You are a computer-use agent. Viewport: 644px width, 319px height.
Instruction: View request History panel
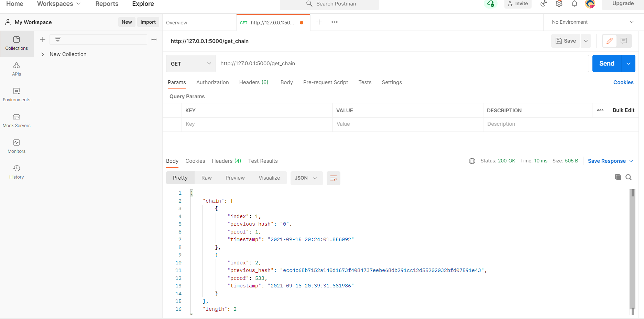[x=17, y=172]
